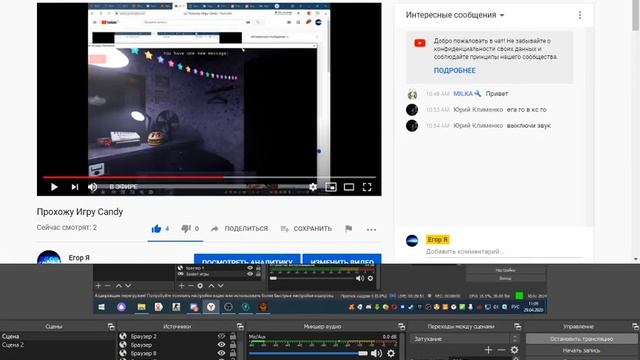Toggle the lock on Браузер 8 source
640x360 pixels.
pos(233,353)
